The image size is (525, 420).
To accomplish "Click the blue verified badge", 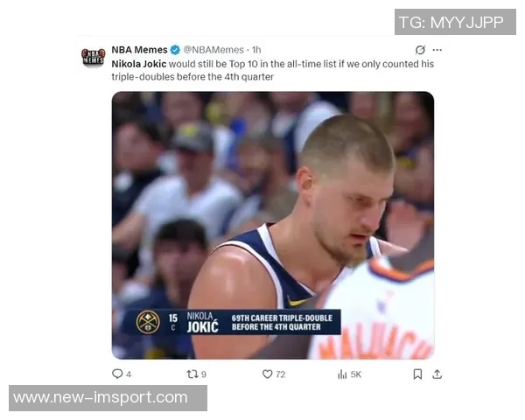I will tap(175, 50).
